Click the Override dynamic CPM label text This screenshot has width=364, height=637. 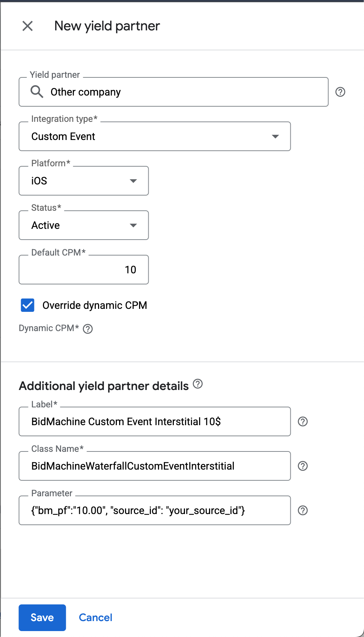click(95, 305)
